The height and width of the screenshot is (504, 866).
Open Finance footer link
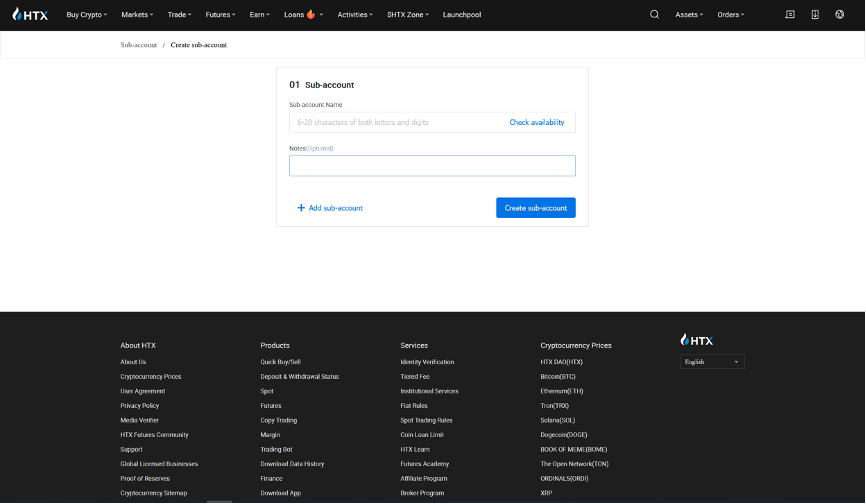(x=271, y=479)
